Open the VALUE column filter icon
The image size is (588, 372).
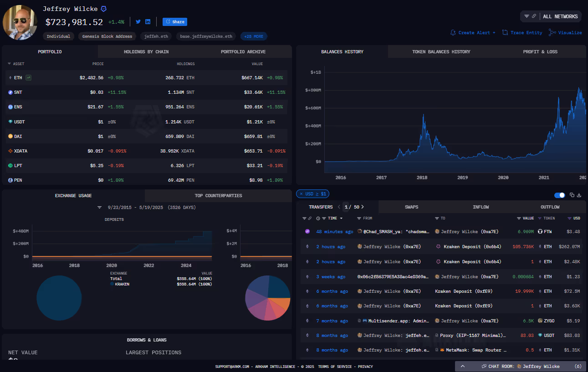pos(519,219)
